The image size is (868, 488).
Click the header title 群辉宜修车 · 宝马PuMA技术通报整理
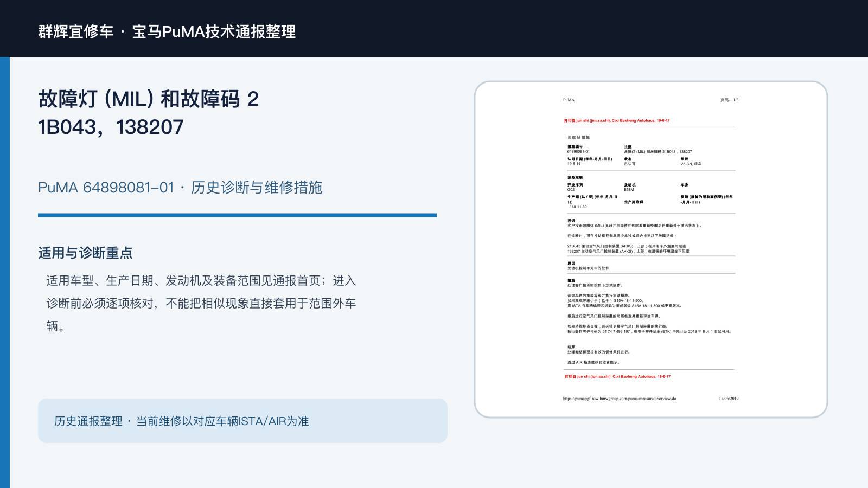[x=167, y=31]
